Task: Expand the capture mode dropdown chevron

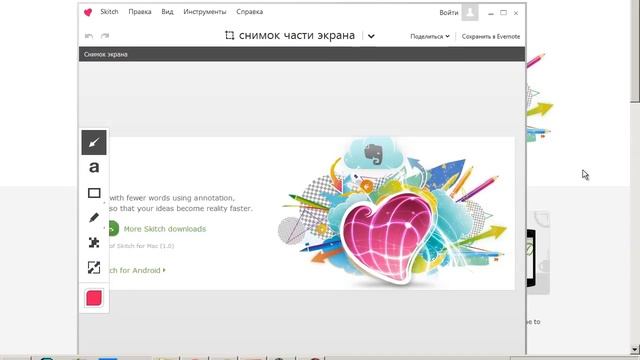Action: coord(371,36)
